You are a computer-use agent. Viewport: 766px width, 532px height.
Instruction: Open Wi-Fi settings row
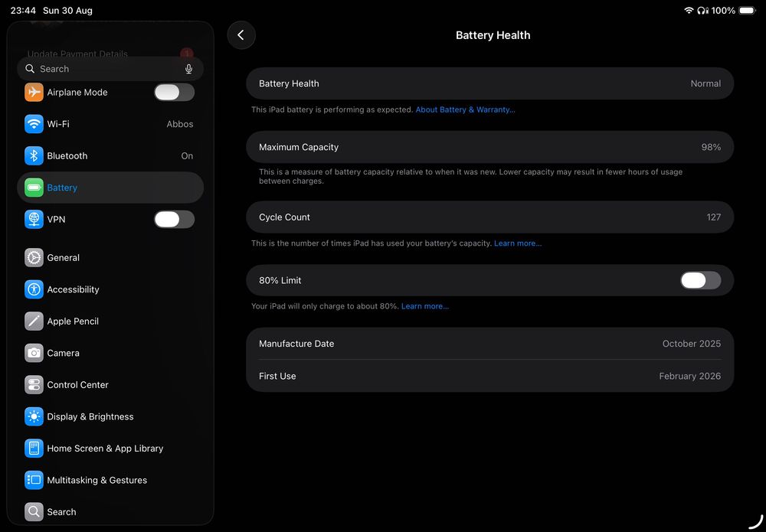[x=110, y=124]
